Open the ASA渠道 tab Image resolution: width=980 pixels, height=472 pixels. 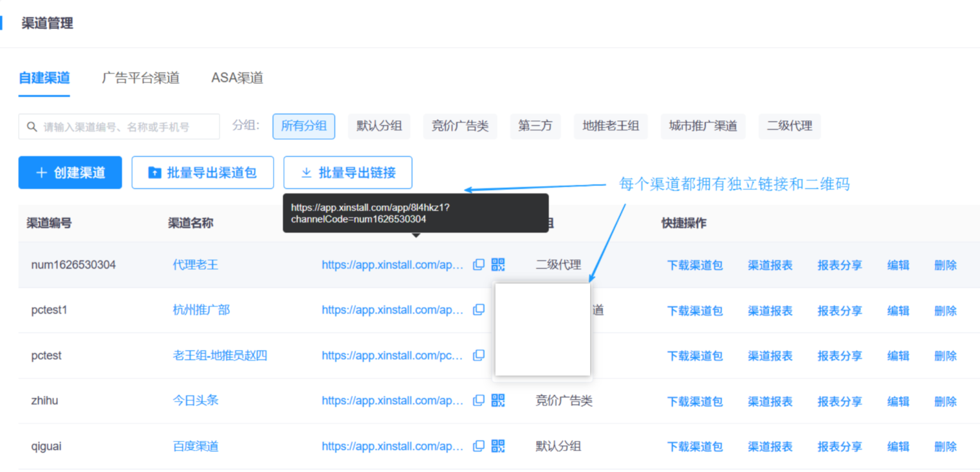click(x=237, y=78)
